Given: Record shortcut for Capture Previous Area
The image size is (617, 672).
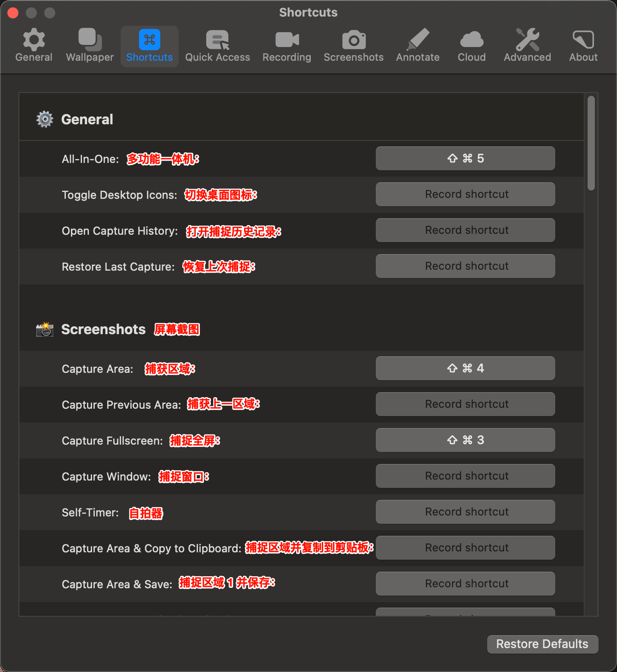Looking at the screenshot, I should point(465,404).
